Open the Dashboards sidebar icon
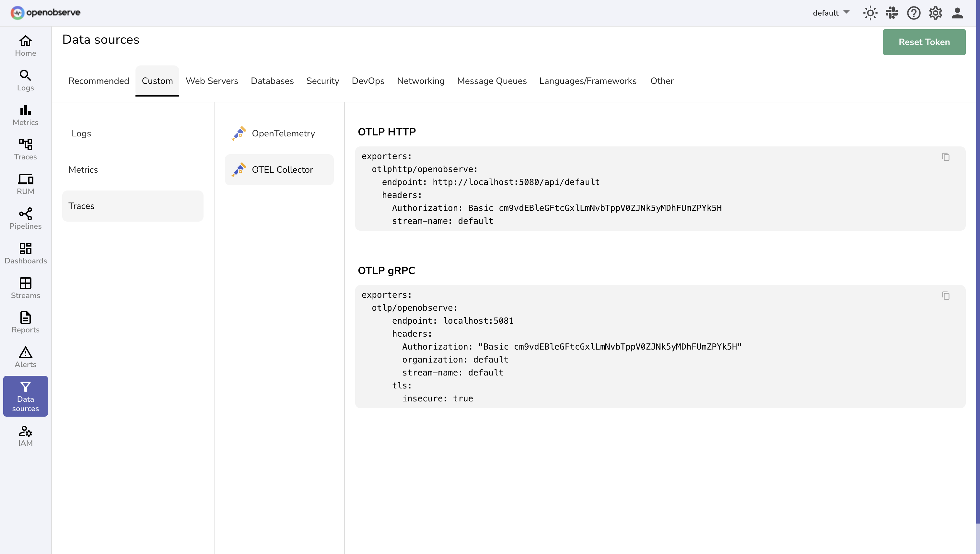Viewport: 980px width, 554px height. [26, 253]
